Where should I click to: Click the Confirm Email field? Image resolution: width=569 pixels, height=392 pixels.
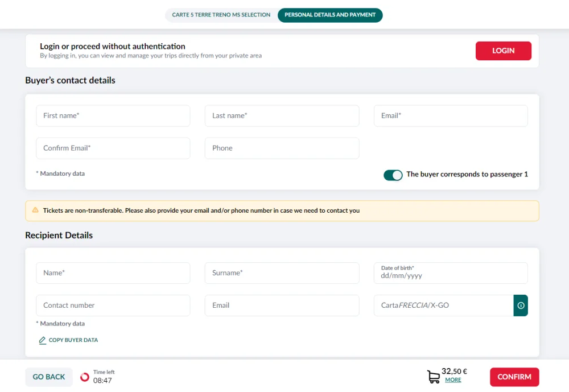pos(113,148)
